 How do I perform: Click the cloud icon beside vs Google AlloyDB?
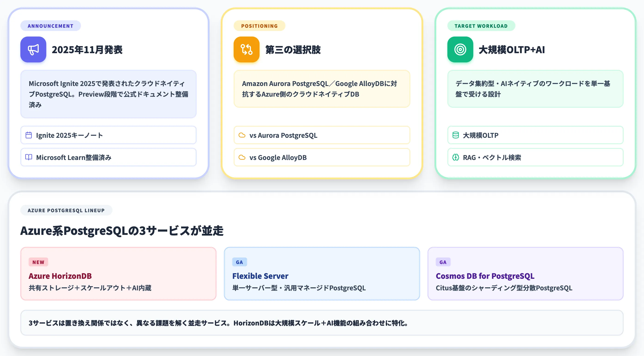pyautogui.click(x=242, y=157)
